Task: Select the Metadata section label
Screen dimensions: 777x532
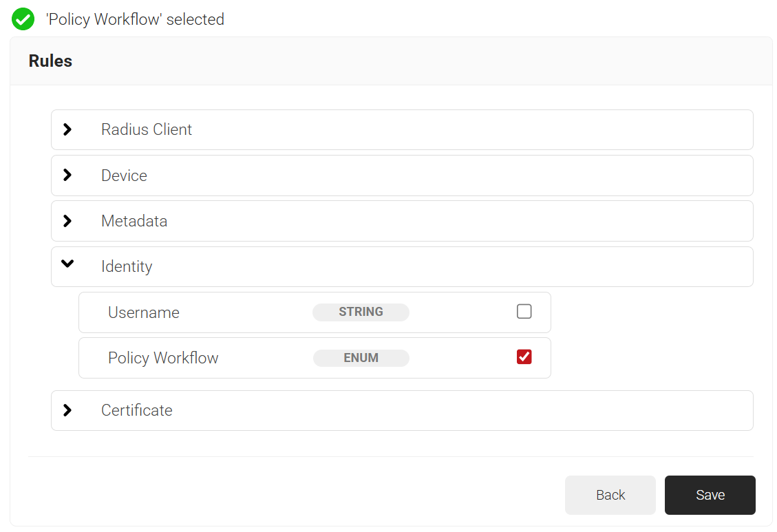Action: tap(134, 221)
